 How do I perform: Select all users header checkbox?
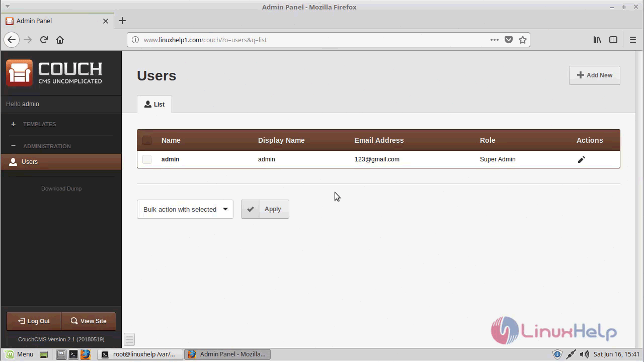point(147,140)
